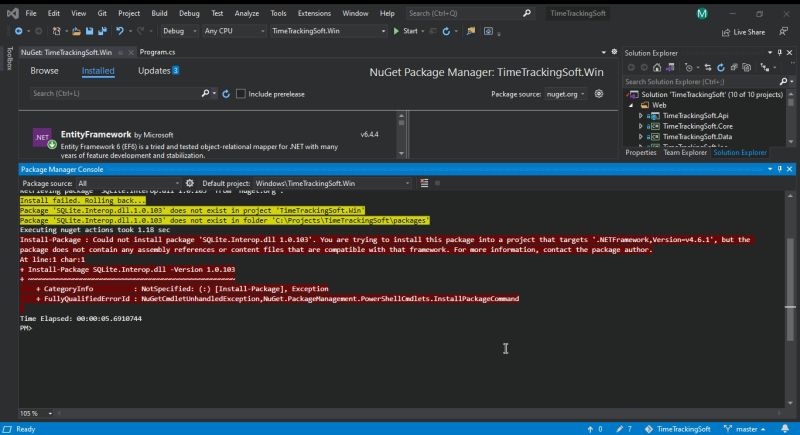The height and width of the screenshot is (435, 800).
Task: Refresh Solution Explorer
Action: [720, 67]
